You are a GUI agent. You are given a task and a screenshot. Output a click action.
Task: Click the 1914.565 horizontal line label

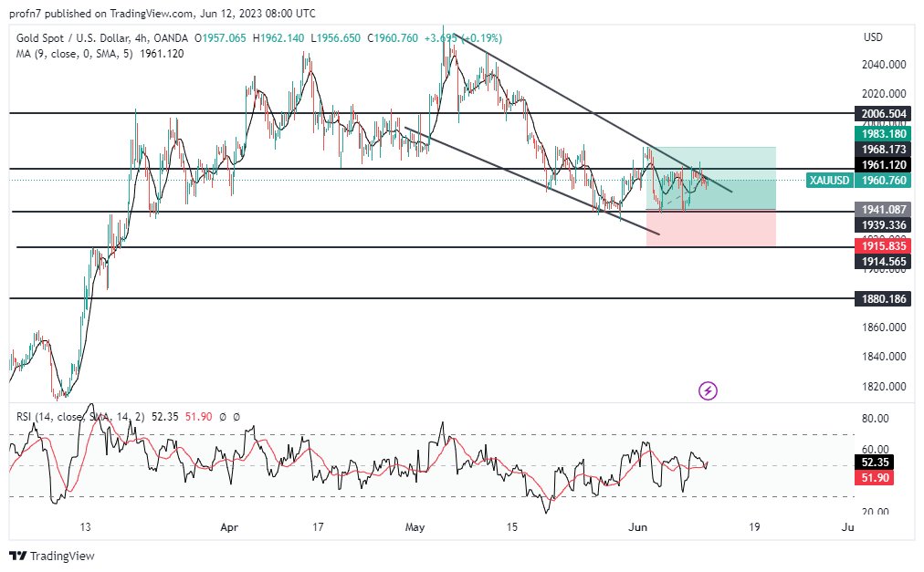click(883, 262)
